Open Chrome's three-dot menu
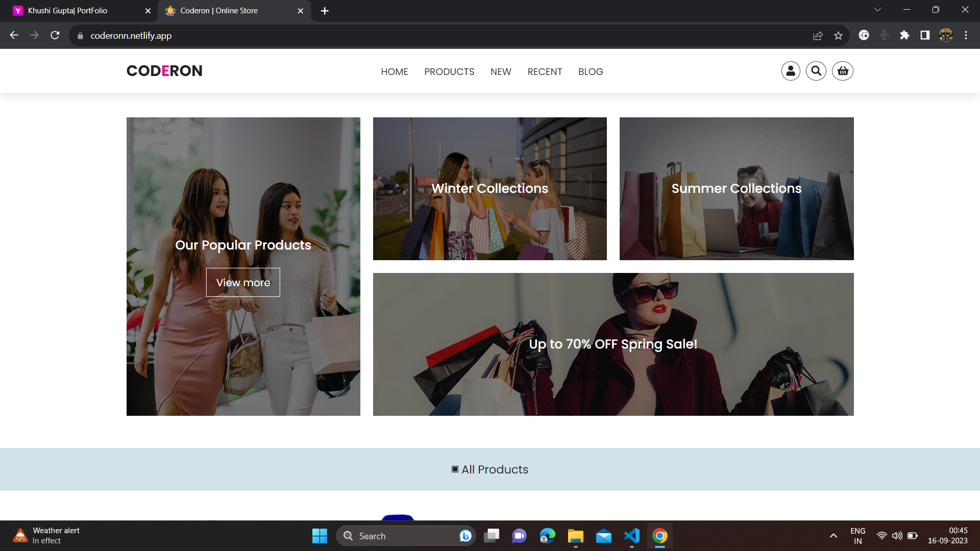 (x=966, y=35)
